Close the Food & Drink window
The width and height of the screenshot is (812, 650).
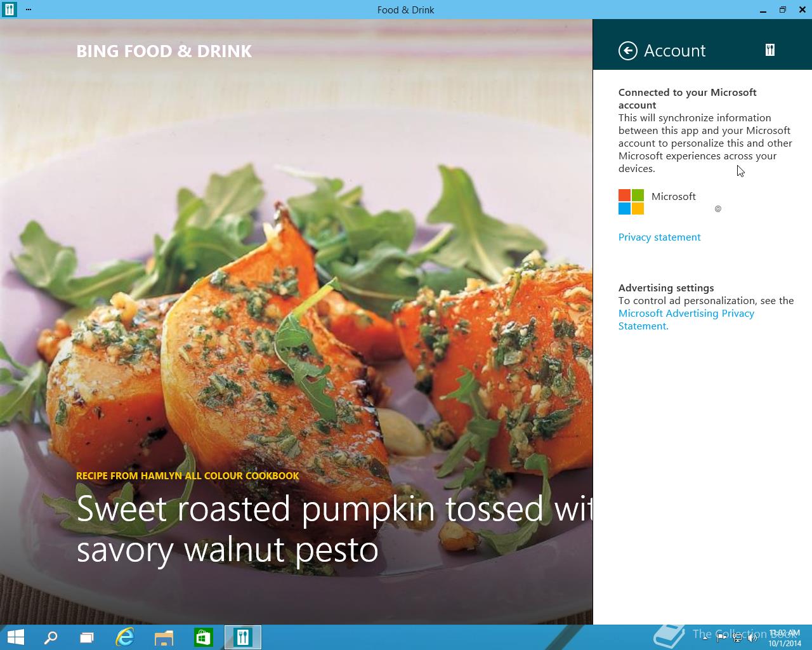(802, 10)
